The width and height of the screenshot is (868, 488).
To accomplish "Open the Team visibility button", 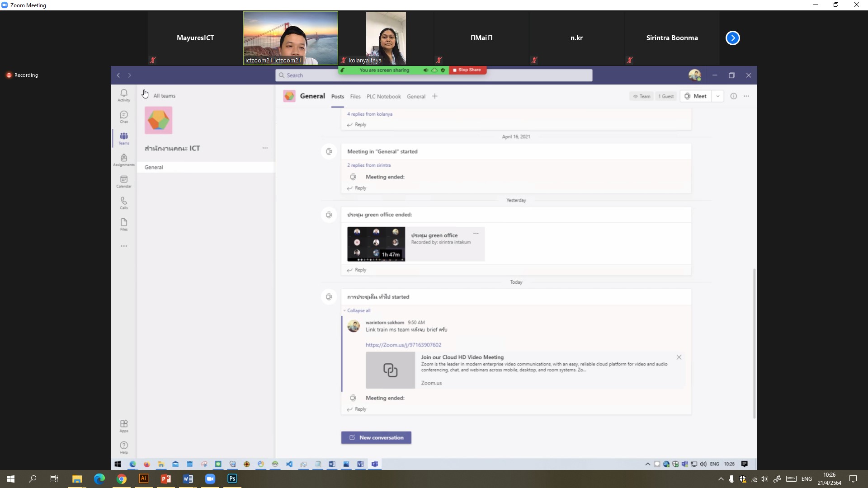I will 642,96.
